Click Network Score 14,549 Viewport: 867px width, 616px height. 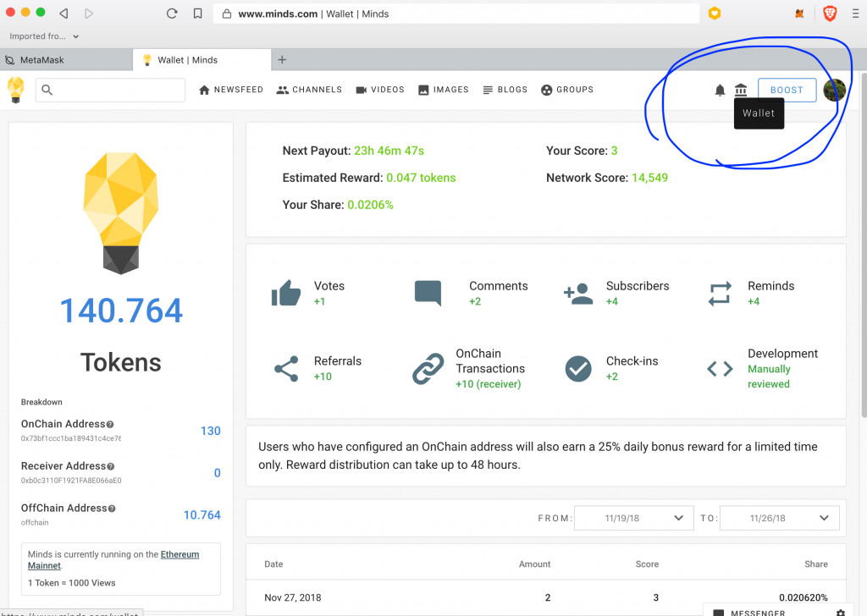coord(649,178)
